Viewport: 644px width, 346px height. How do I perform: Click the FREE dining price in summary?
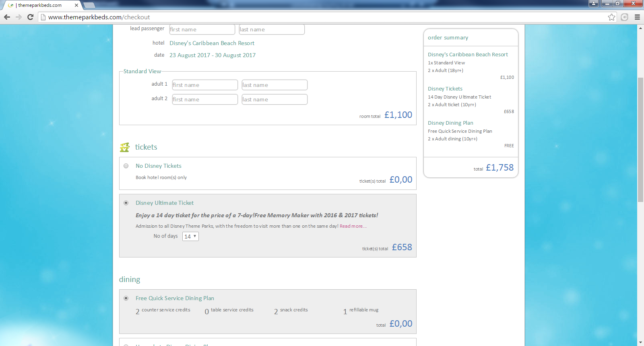click(x=509, y=146)
